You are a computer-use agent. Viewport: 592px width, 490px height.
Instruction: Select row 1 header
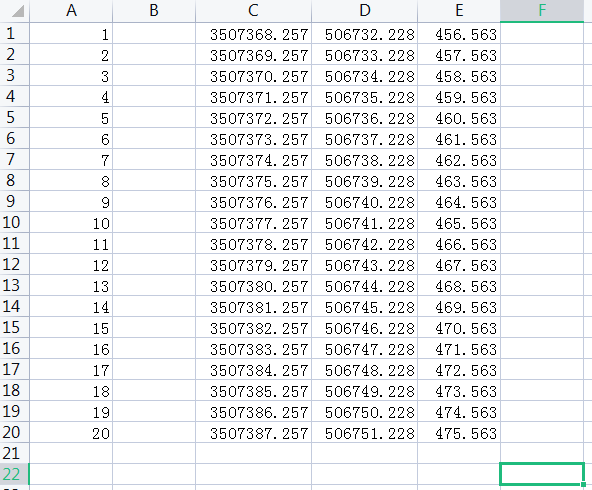[x=14, y=33]
